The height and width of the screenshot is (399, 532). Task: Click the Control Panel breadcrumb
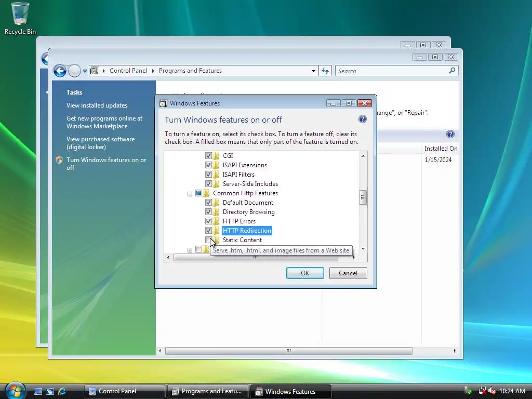tap(128, 71)
